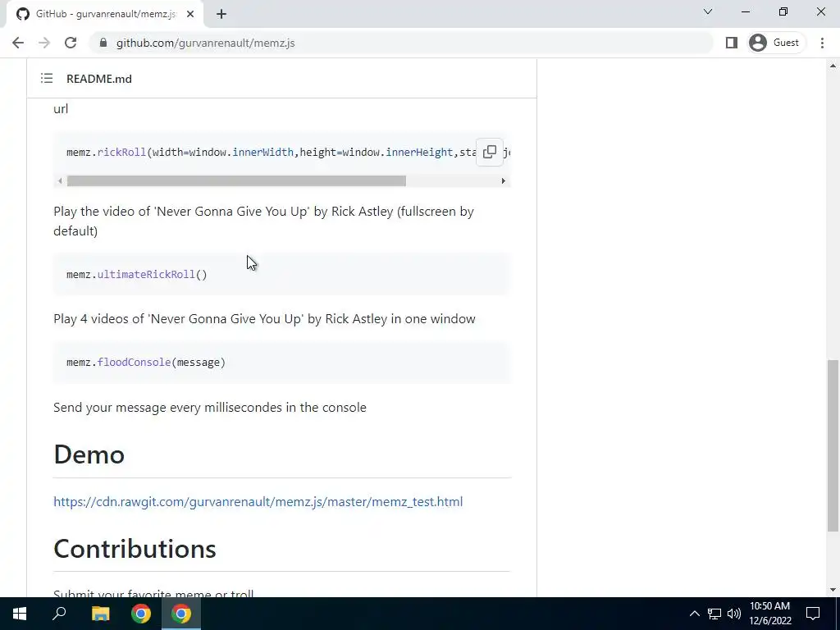Screen dimensions: 840x630
Task: Open the browser side panel
Action: (x=731, y=43)
